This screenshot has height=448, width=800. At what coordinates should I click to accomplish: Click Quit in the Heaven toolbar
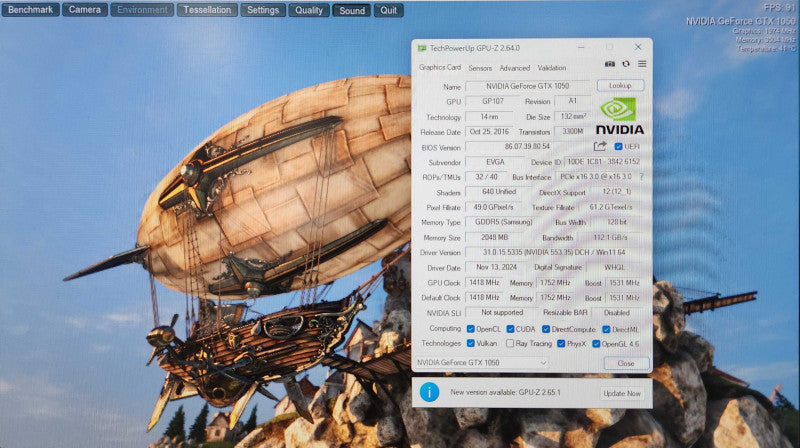(389, 10)
